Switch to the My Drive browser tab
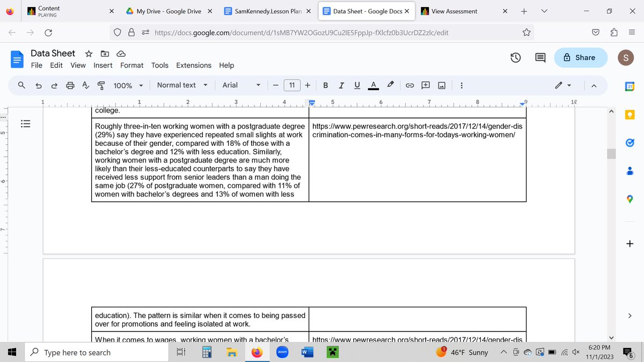Viewport: 644px width, 362px height. (169, 11)
